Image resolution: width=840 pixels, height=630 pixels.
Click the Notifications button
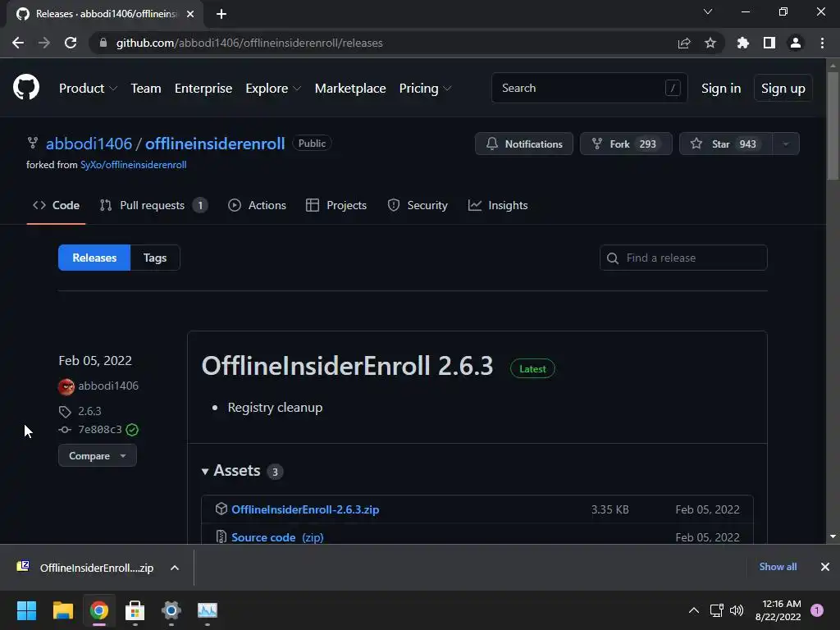pyautogui.click(x=524, y=144)
